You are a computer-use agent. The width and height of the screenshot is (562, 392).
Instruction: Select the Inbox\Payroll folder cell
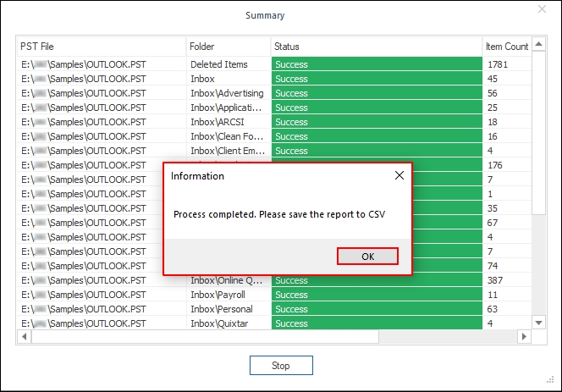[x=229, y=295]
